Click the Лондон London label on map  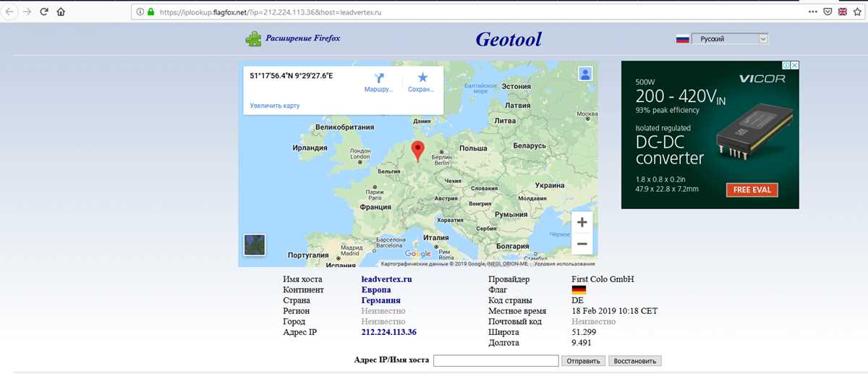click(360, 153)
